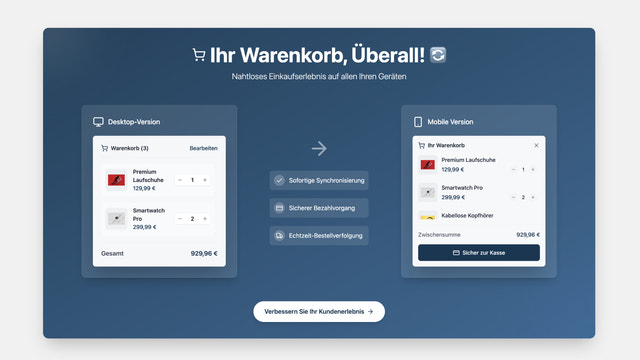The image size is (640, 360).
Task: Click the Gesamt label in desktop cart
Action: tap(112, 253)
